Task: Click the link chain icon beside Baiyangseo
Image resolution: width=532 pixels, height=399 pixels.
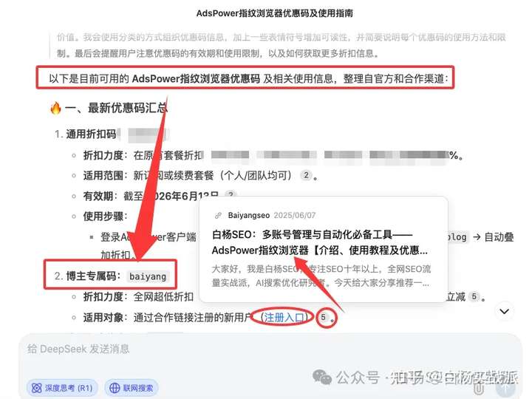Action: (218, 216)
